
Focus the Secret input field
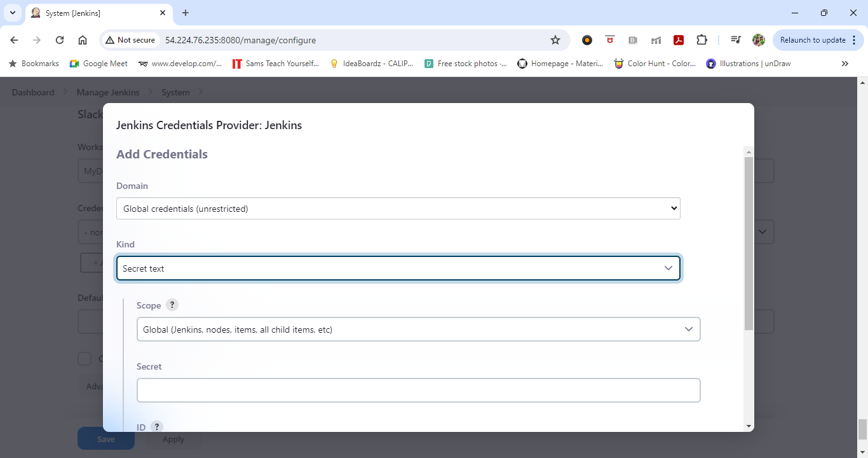[418, 391]
